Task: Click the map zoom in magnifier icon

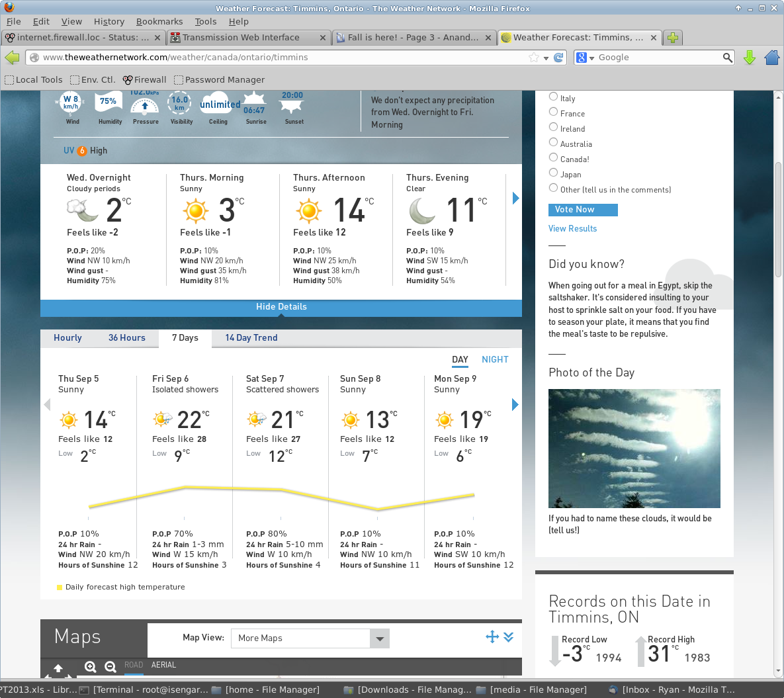Action: [x=91, y=667]
